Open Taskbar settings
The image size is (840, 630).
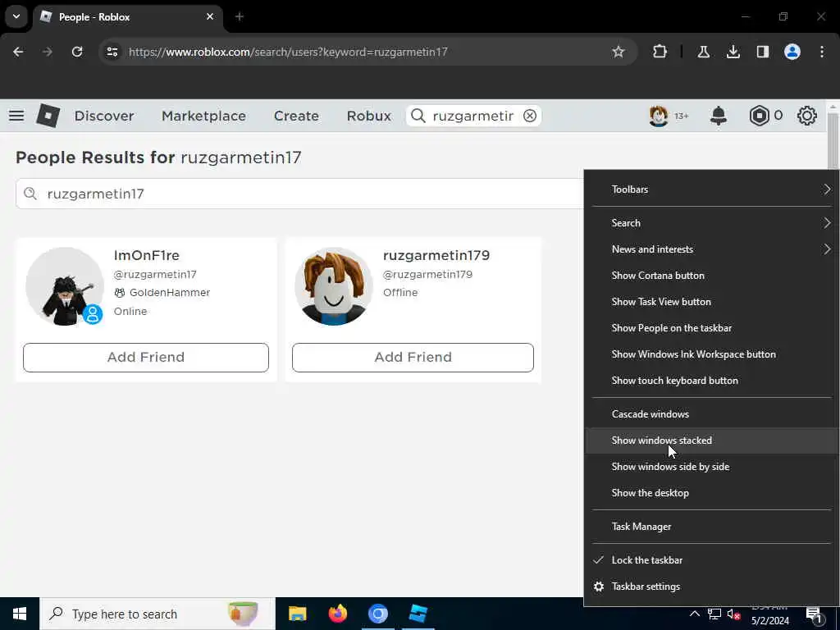point(712,587)
